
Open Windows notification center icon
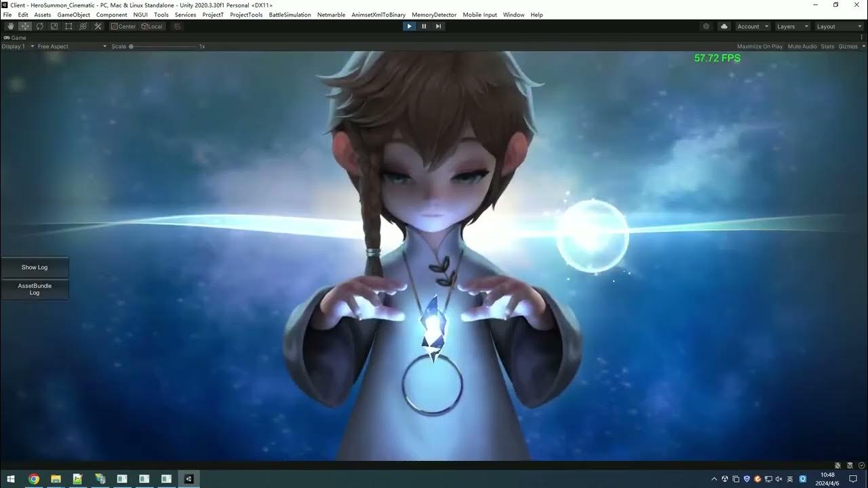(x=853, y=479)
